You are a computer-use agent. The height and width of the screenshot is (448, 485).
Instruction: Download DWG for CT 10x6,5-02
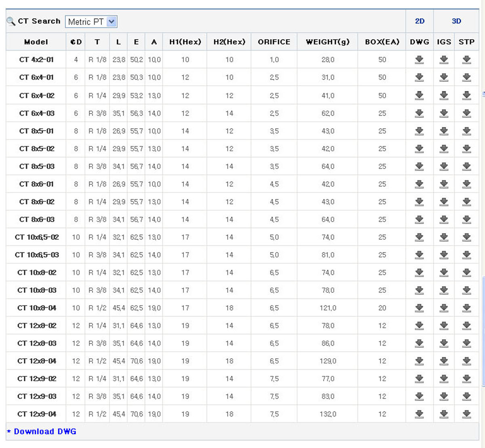(420, 237)
